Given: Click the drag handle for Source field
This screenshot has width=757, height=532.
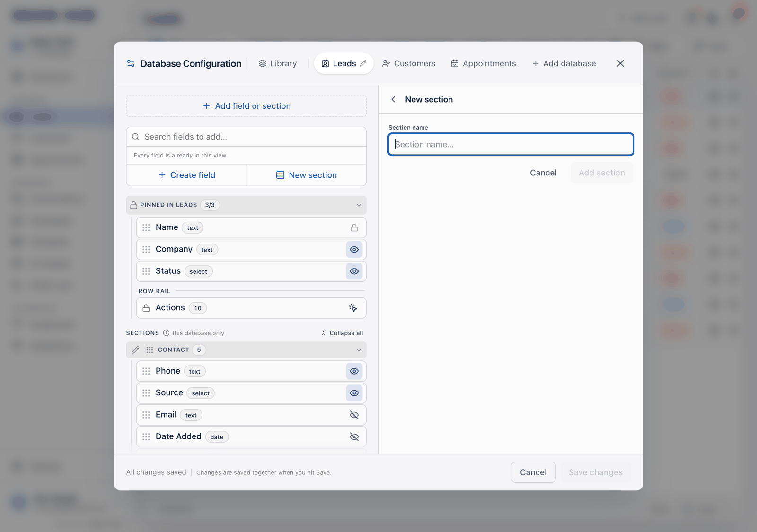Looking at the screenshot, I should coord(146,393).
